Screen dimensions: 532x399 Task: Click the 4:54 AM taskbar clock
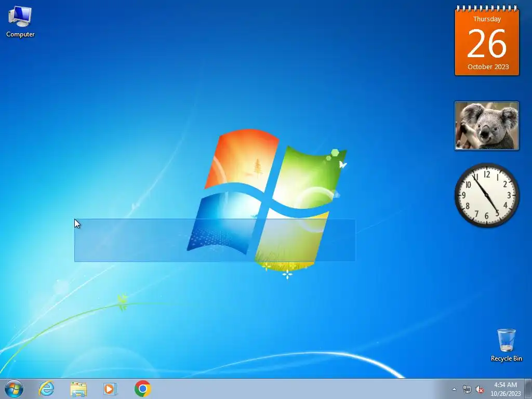tap(505, 389)
